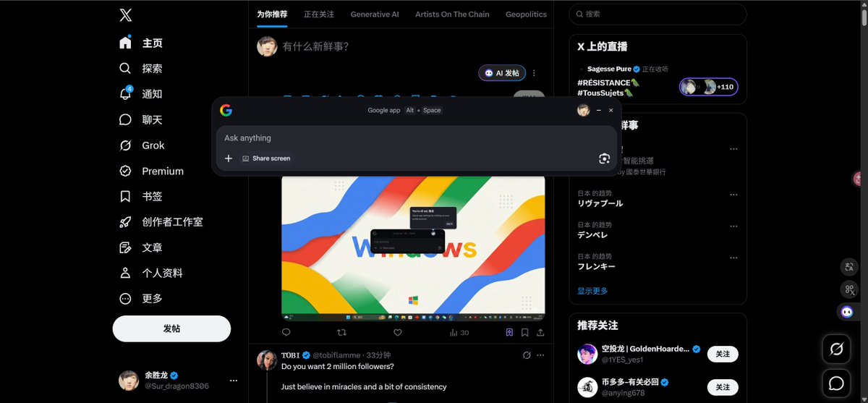Click the blue robot extension icon on right edge

coord(847,311)
